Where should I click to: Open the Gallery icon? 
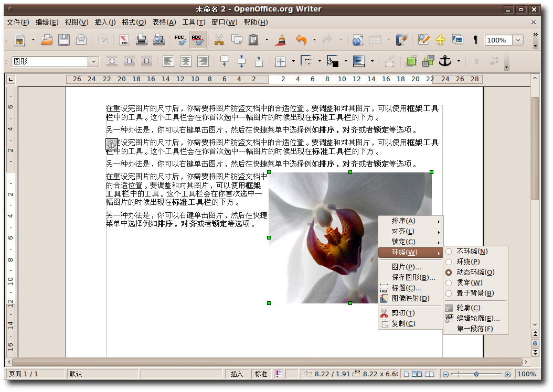coord(458,40)
